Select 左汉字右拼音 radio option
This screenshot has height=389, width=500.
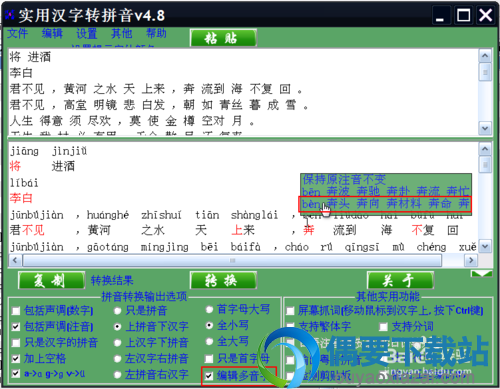(x=117, y=359)
